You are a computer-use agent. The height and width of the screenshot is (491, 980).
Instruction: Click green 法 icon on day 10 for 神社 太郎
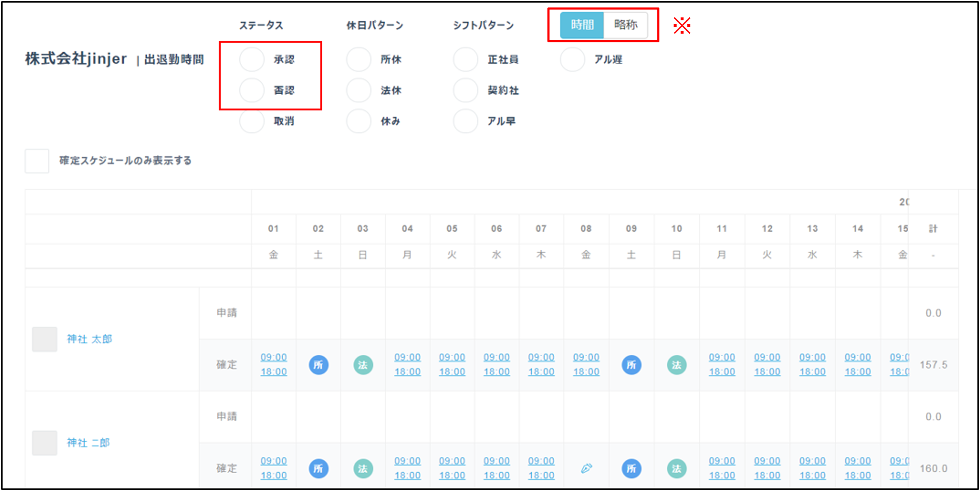coord(676,365)
